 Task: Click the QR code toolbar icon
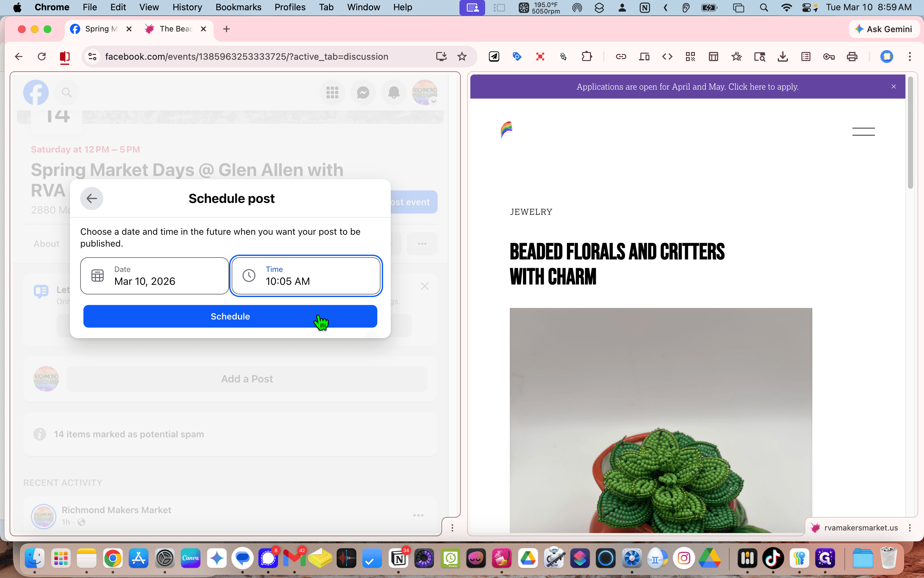click(690, 57)
